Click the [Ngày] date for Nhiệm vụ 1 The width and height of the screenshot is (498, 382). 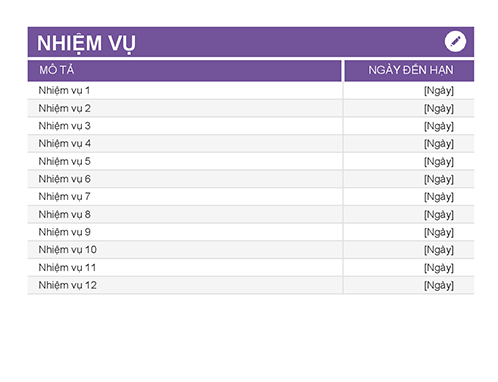439,91
